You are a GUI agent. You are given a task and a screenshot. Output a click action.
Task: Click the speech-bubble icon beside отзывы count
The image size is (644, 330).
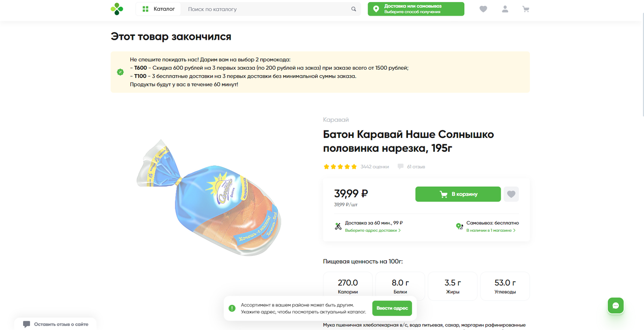[x=400, y=166]
